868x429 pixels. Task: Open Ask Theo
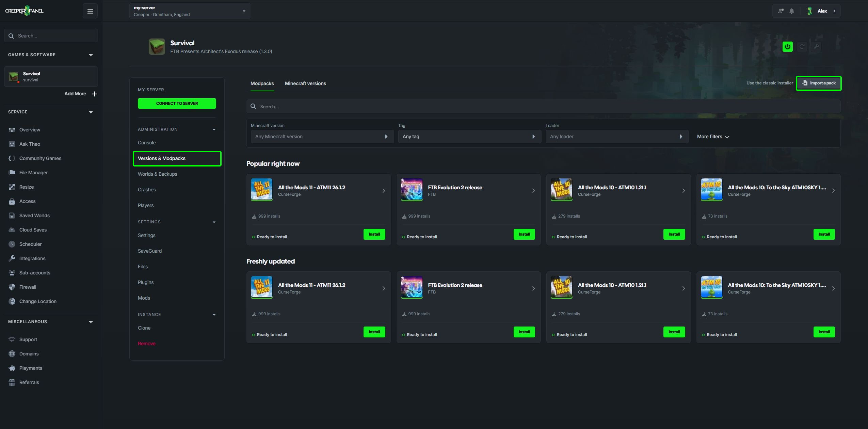click(30, 144)
